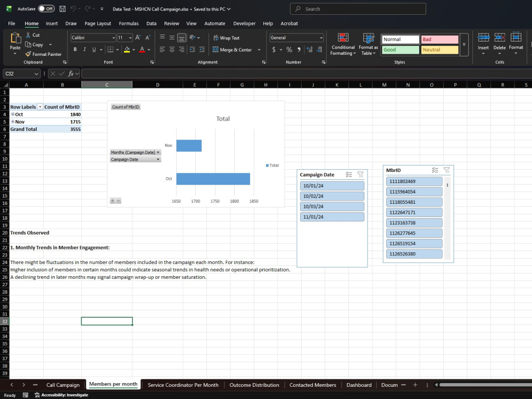Click Delete cells button

500,44
